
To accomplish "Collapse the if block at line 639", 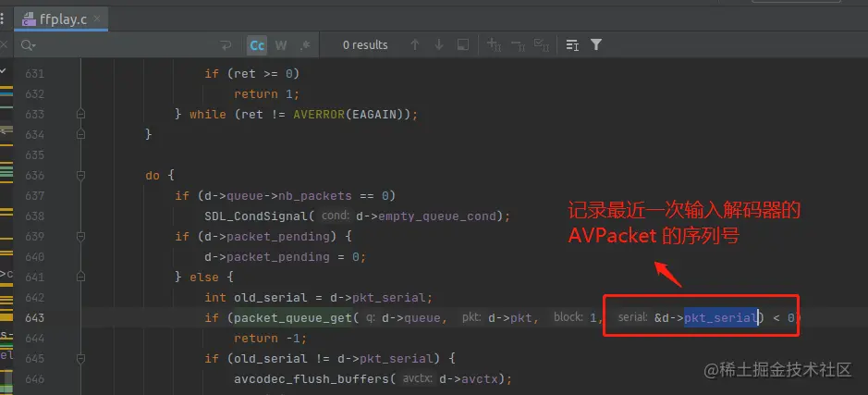I will tap(80, 237).
